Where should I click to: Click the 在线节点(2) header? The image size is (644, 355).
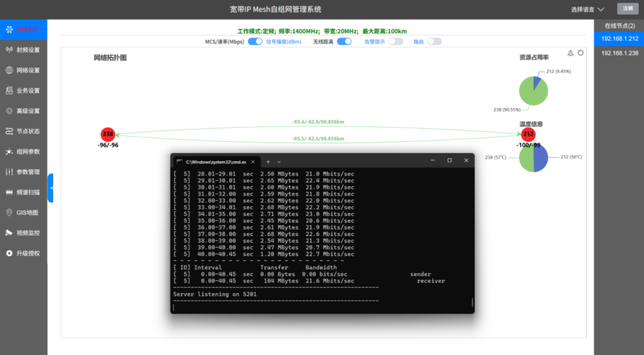(620, 25)
